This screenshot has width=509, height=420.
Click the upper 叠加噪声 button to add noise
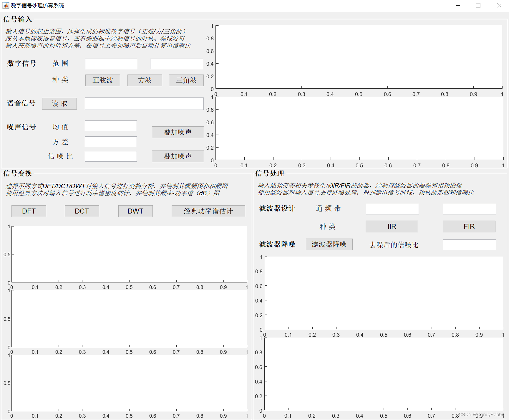coord(178,132)
